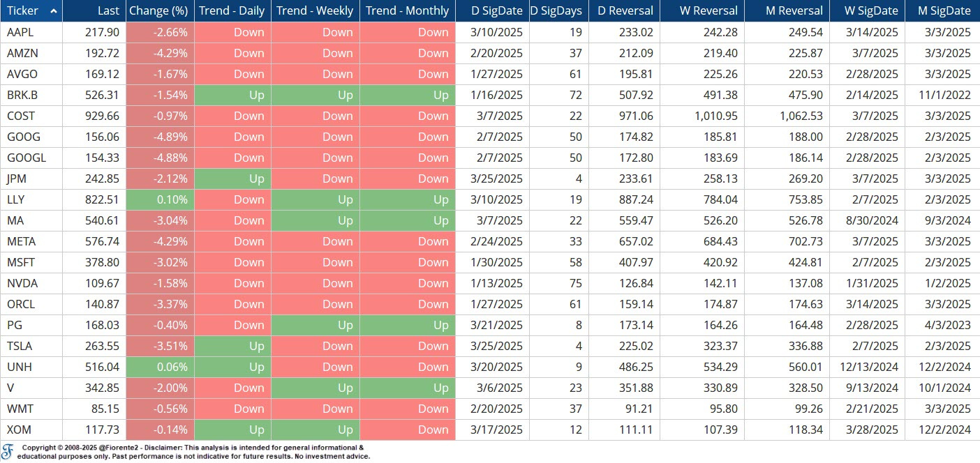Click the D SigDate column header
This screenshot has height=463, width=980.
tap(492, 11)
